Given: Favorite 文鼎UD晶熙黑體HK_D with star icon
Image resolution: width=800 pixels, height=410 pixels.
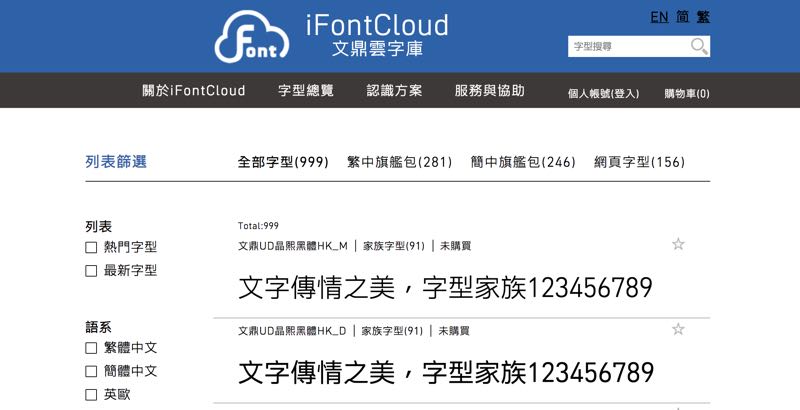Looking at the screenshot, I should (x=678, y=329).
